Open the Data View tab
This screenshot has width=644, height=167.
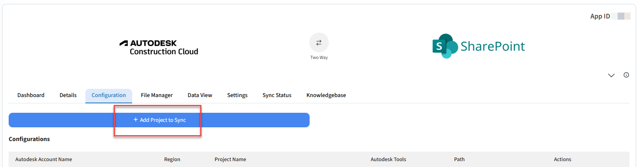pyautogui.click(x=200, y=95)
